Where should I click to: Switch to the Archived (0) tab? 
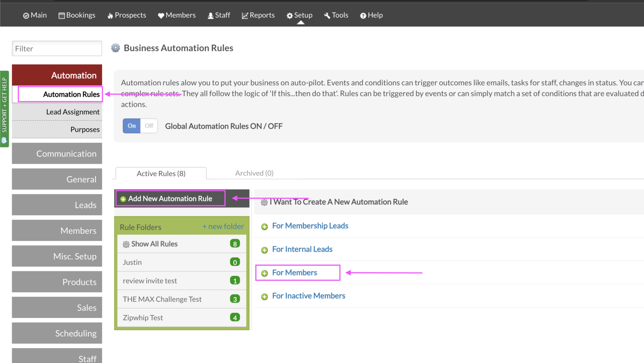pos(254,173)
